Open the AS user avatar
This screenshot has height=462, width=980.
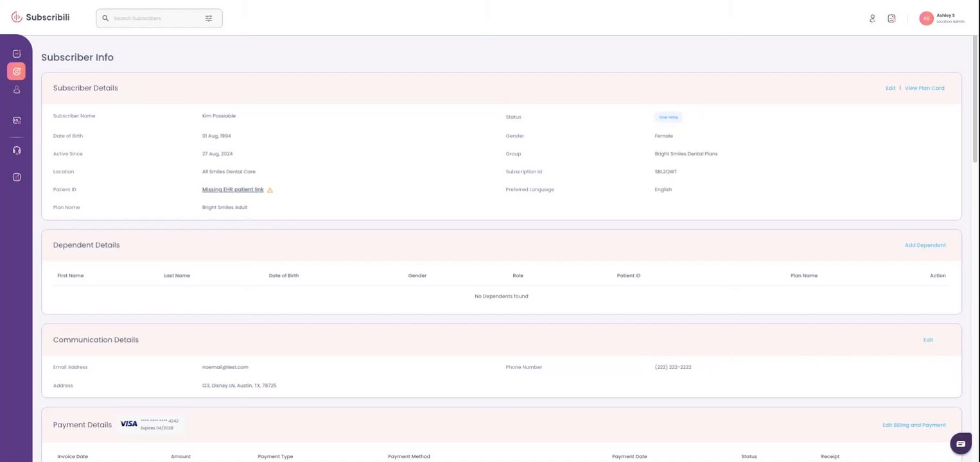926,19
